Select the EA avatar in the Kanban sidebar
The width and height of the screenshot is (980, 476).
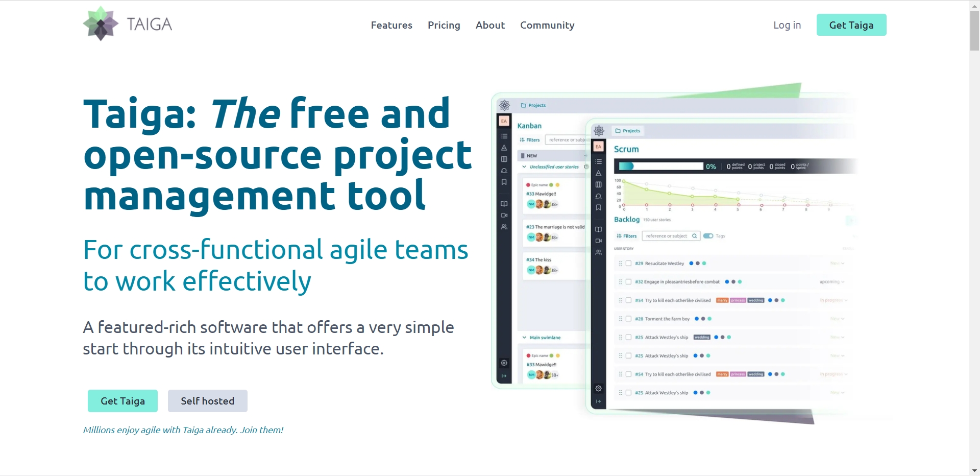click(x=504, y=121)
